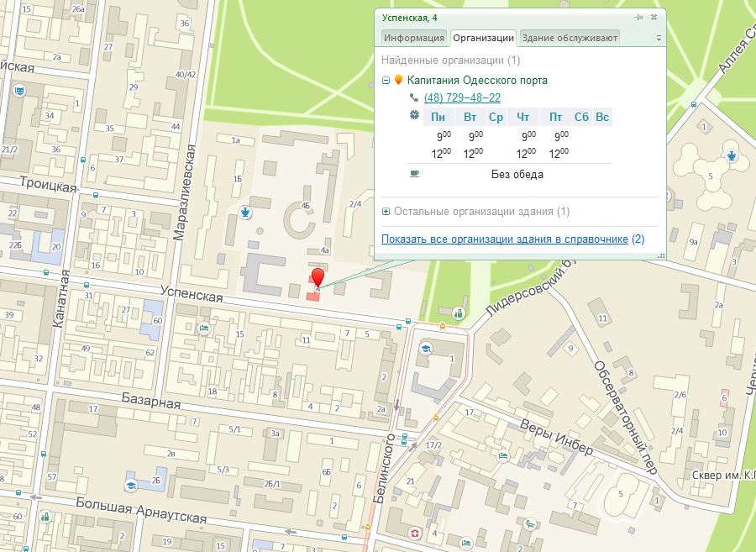Click the theater mask icon above building 34
Screen dimensions: 756x552
click(19, 91)
